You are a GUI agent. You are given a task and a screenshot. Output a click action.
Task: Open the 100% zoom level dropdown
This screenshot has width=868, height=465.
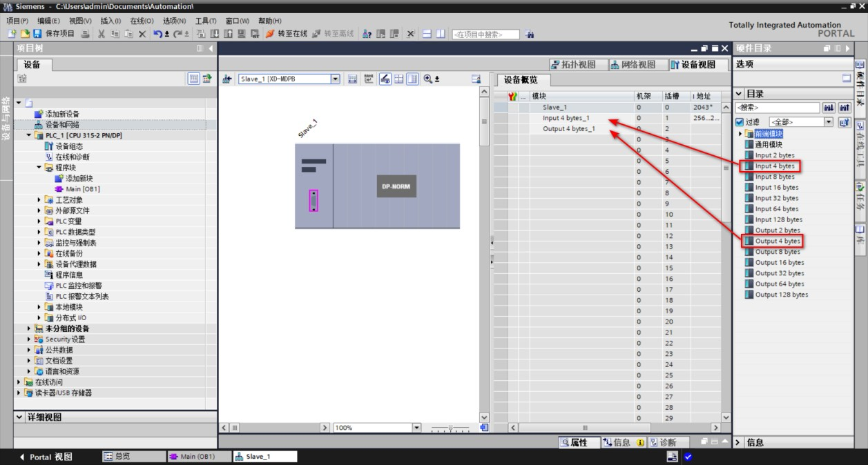click(416, 428)
